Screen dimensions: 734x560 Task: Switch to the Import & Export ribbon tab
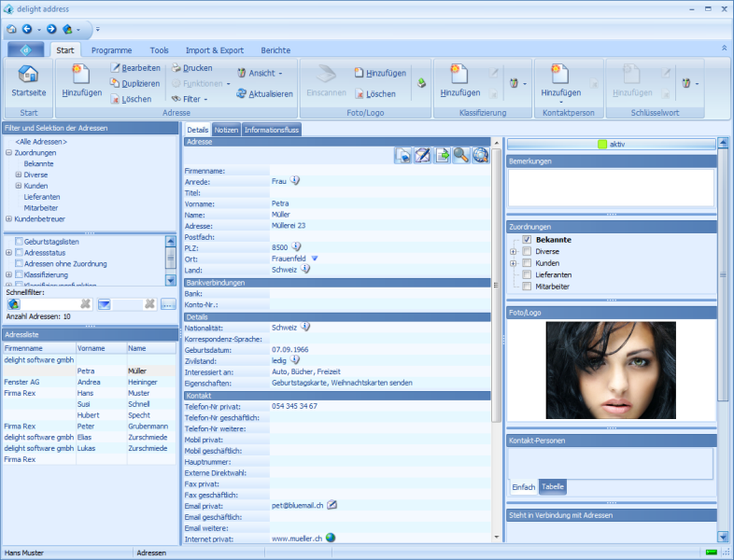[215, 50]
